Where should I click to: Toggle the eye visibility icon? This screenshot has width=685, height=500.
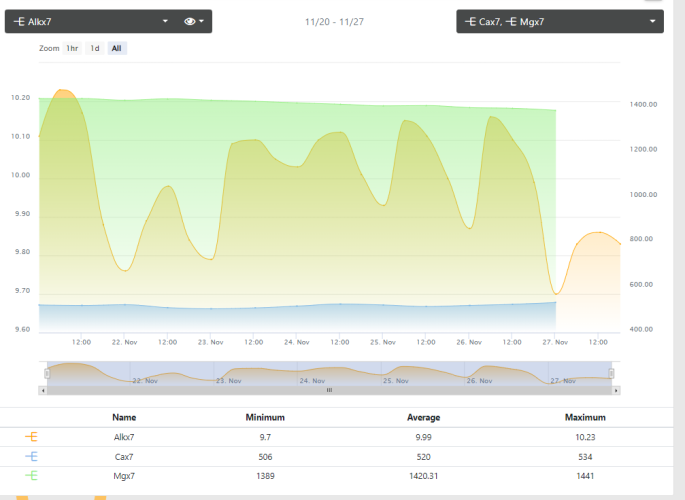189,21
